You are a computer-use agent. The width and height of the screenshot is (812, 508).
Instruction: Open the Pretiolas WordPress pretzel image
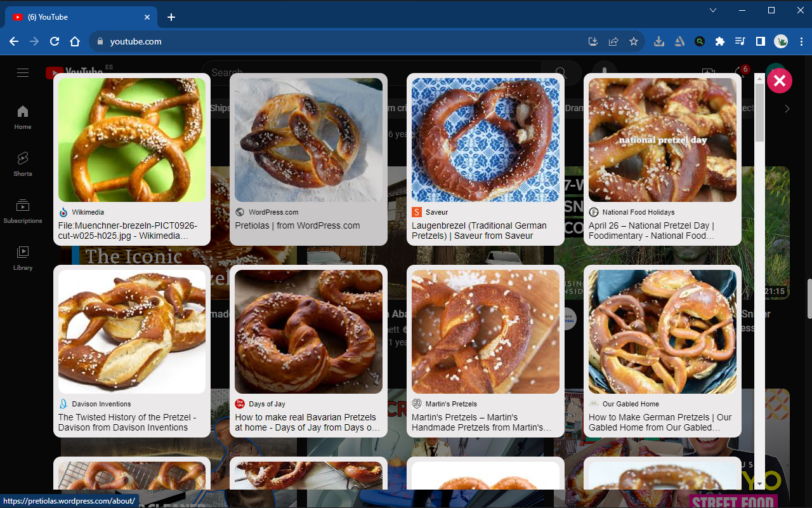coord(308,140)
